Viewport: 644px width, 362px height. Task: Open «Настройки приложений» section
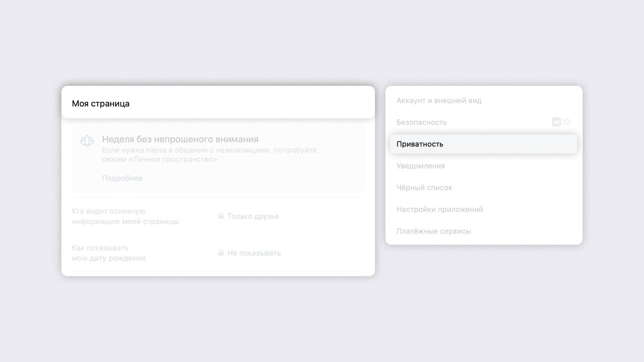click(440, 209)
